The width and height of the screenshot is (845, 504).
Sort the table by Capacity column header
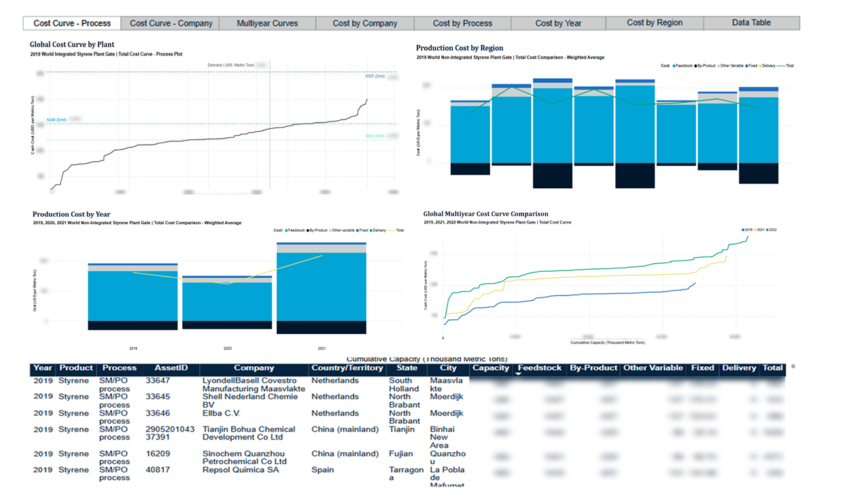491,368
